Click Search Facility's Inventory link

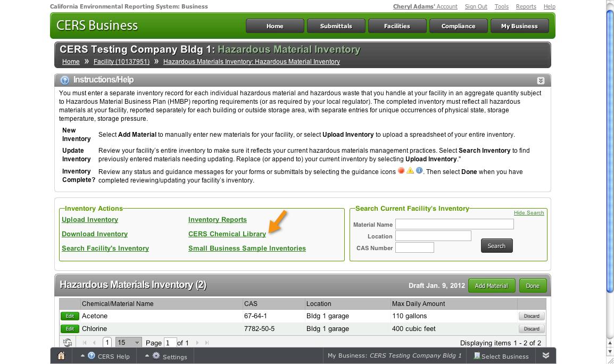(x=105, y=248)
